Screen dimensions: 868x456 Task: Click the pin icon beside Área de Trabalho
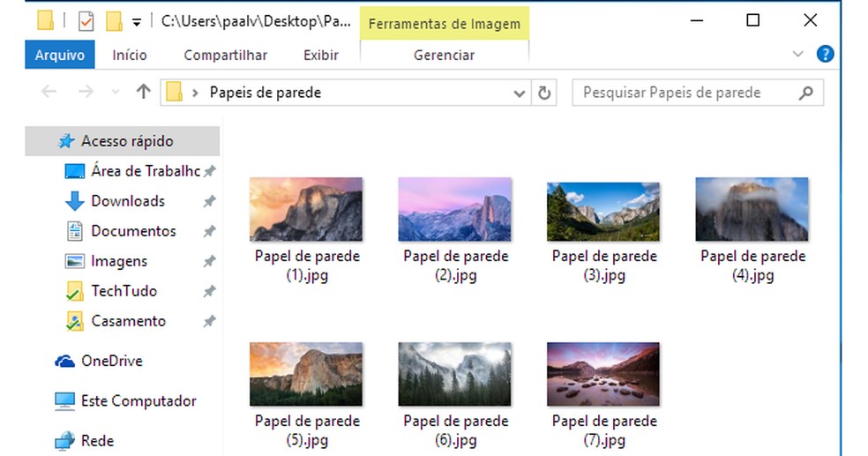coord(209,172)
